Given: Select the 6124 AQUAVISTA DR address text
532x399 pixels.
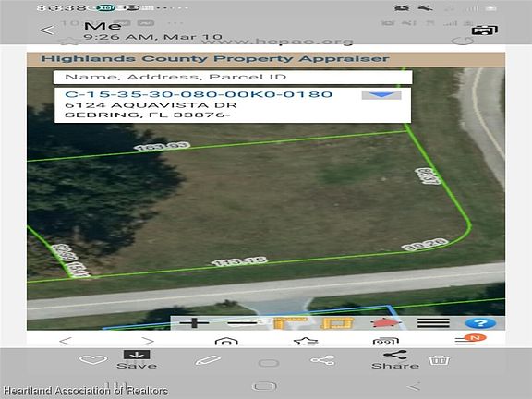Looking at the screenshot, I should point(151,105).
